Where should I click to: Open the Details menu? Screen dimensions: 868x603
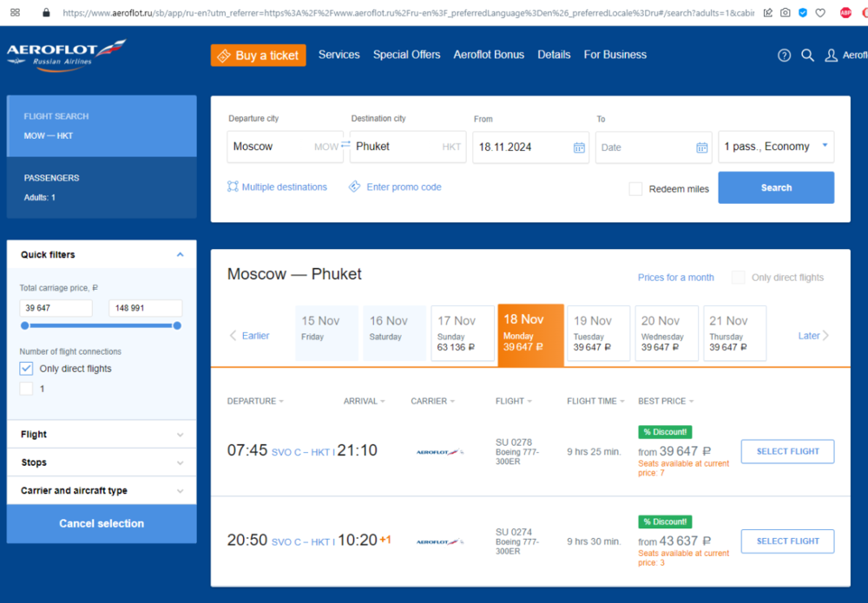point(554,55)
